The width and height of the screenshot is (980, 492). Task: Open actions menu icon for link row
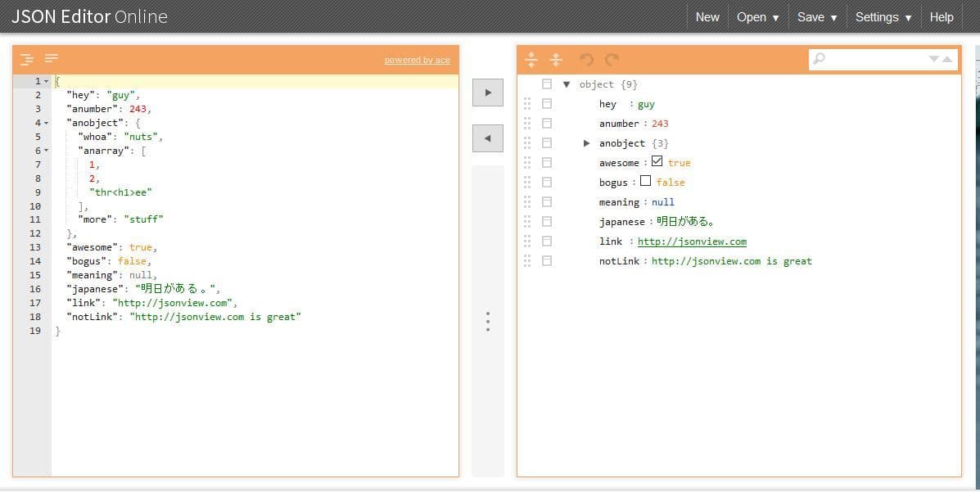point(547,241)
